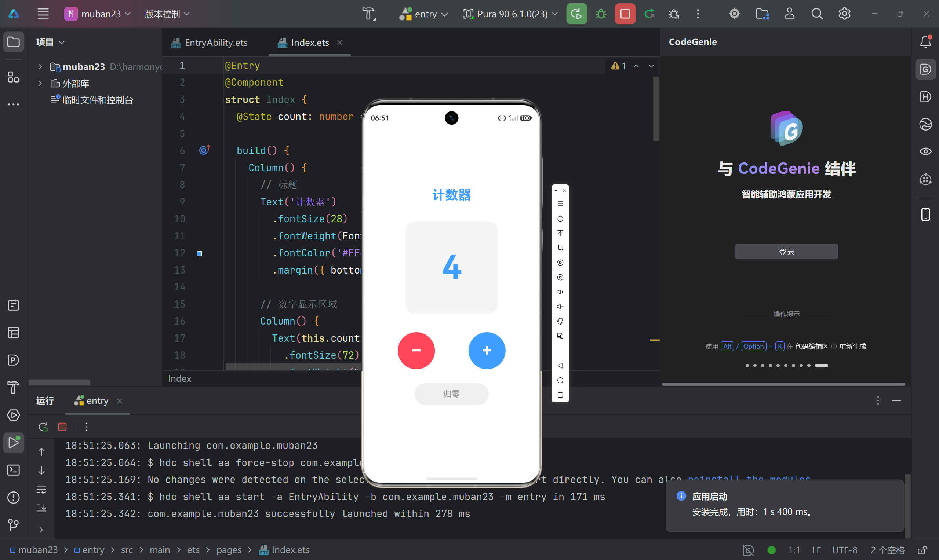Click the color swatch in line 12 gutter
The height and width of the screenshot is (560, 939).
pyautogui.click(x=199, y=253)
